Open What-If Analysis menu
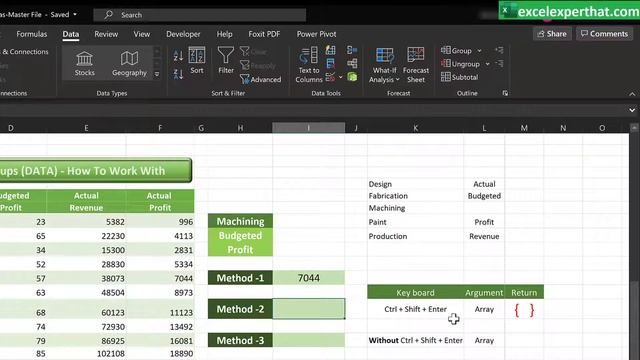640x360 pixels. coord(384,65)
